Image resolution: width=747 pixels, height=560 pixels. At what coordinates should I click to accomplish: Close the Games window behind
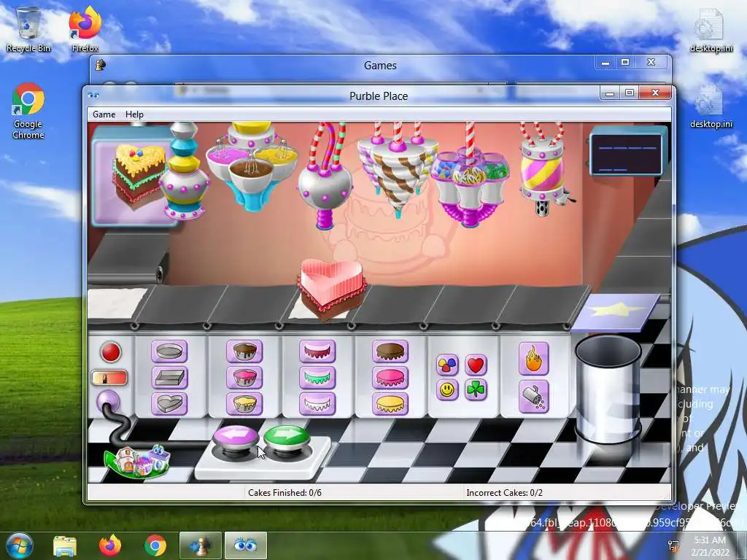(x=651, y=63)
